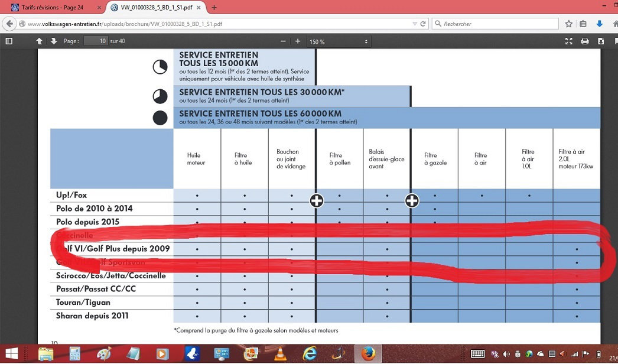This screenshot has height=364, width=618.
Task: Open Firefox downloads arrow
Action: pos(600,24)
